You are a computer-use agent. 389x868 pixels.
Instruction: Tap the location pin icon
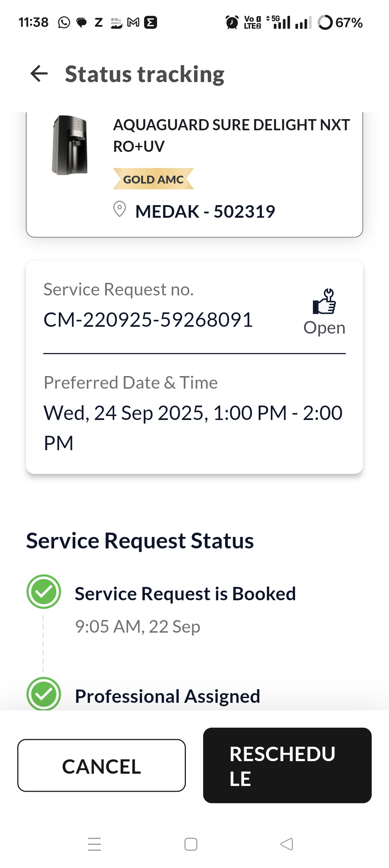[x=120, y=209]
